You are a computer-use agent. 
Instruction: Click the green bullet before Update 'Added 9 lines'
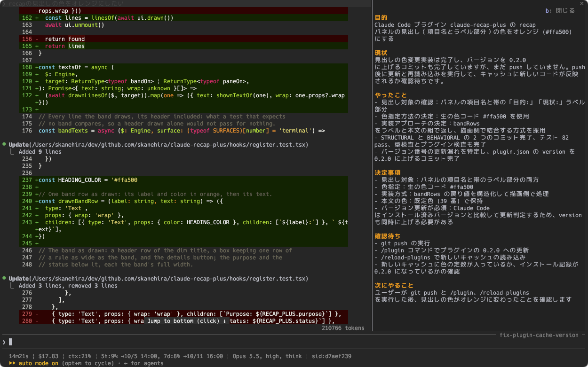pyautogui.click(x=4, y=145)
